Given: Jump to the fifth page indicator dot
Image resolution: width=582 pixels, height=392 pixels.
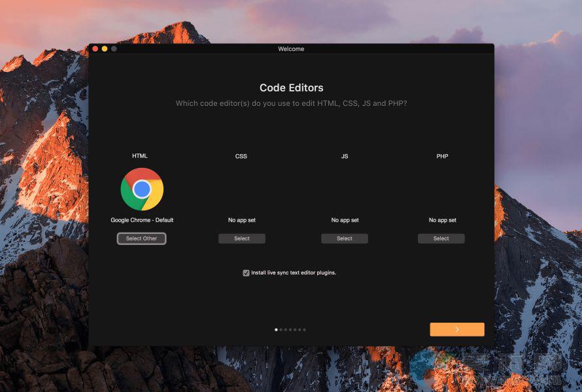Looking at the screenshot, I should click(295, 330).
